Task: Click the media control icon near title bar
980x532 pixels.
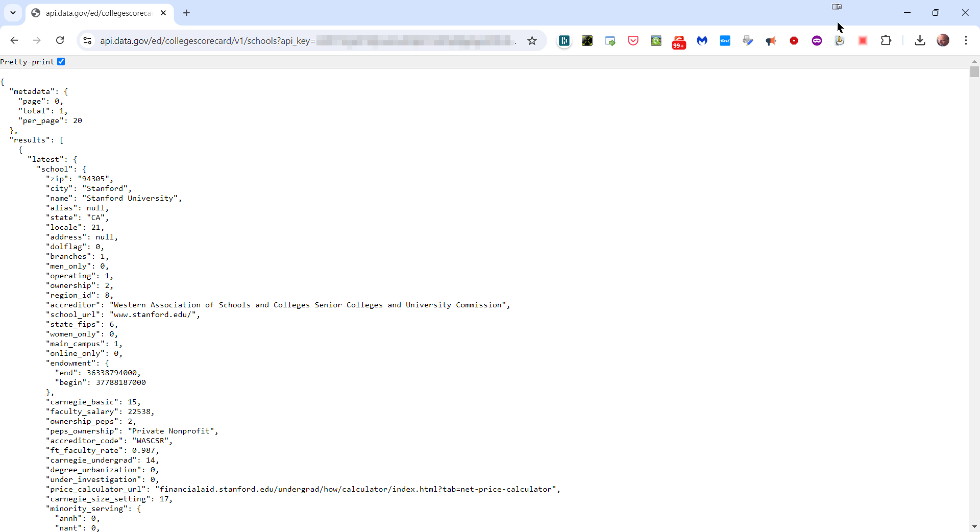Action: click(x=837, y=7)
